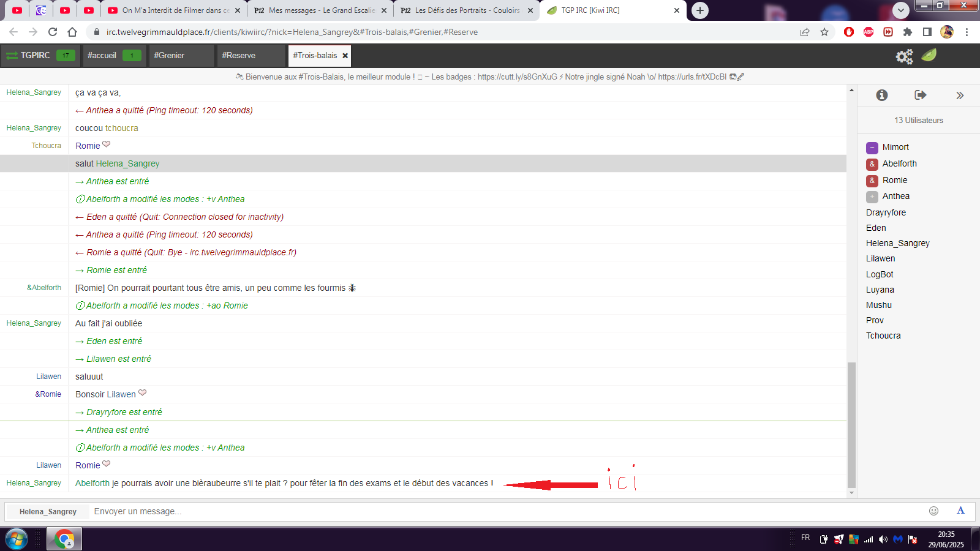This screenshot has height=551, width=980.
Task: Close the 'Les Défis des Portraits' tab
Action: [530, 10]
